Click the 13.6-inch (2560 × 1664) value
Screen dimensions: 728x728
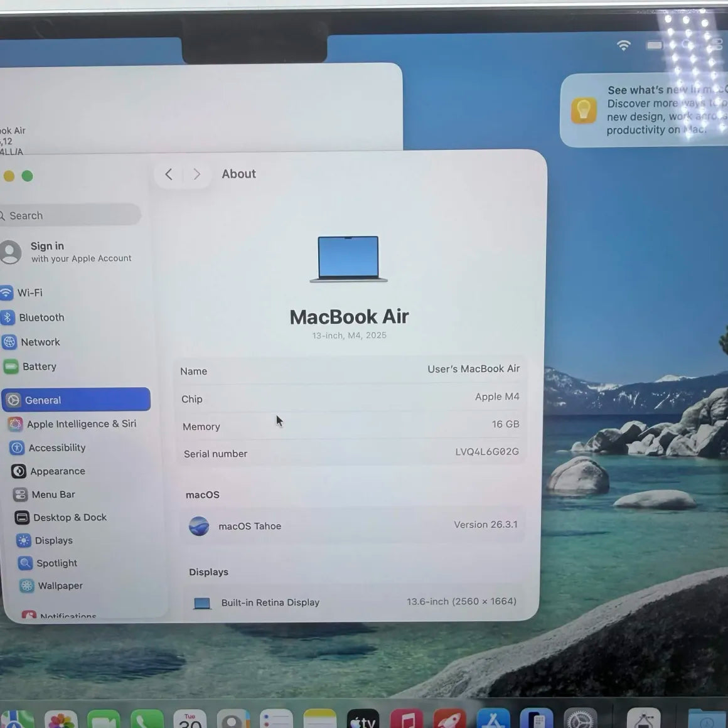[461, 601]
